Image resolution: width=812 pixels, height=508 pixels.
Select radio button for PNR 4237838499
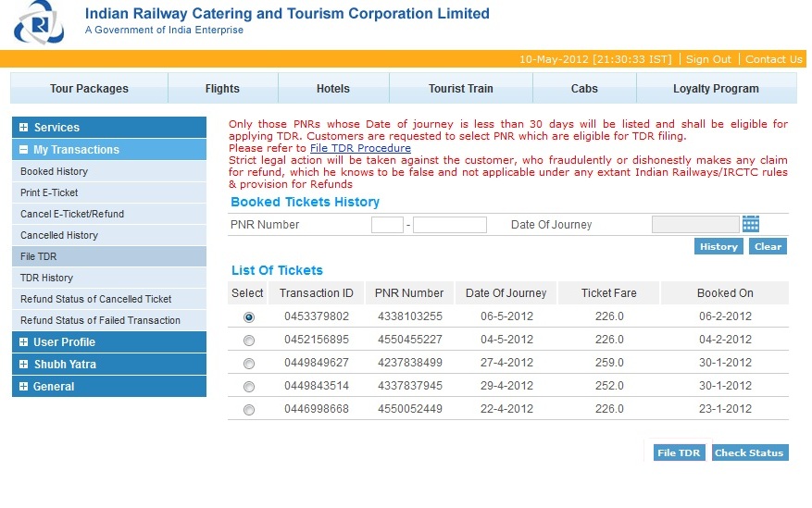[x=248, y=364]
